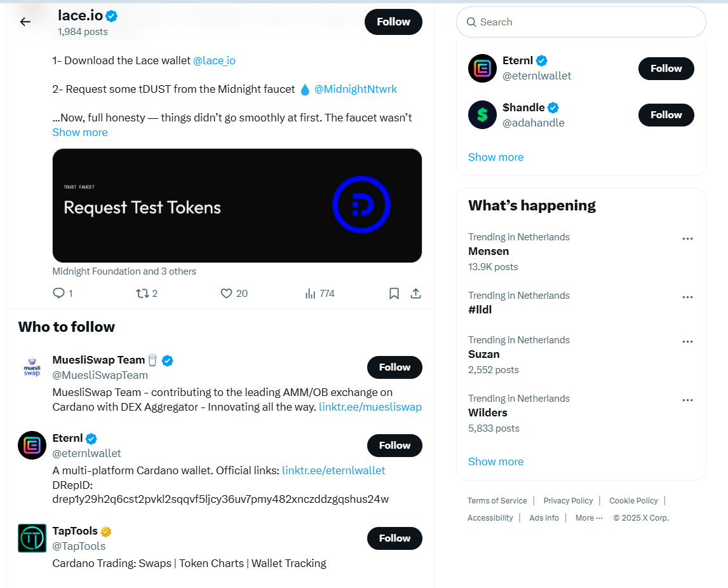Open more options for Mensen trend
The width and height of the screenshot is (728, 588).
pyautogui.click(x=687, y=238)
